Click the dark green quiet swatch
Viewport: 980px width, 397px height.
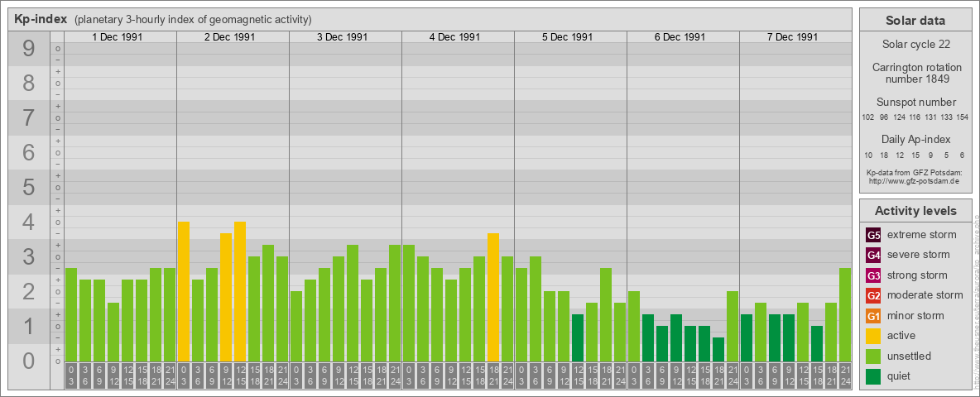[x=873, y=375]
